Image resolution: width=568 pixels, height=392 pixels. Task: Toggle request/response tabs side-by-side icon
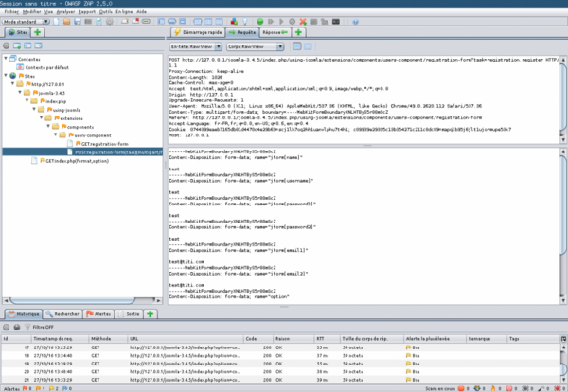click(198, 22)
